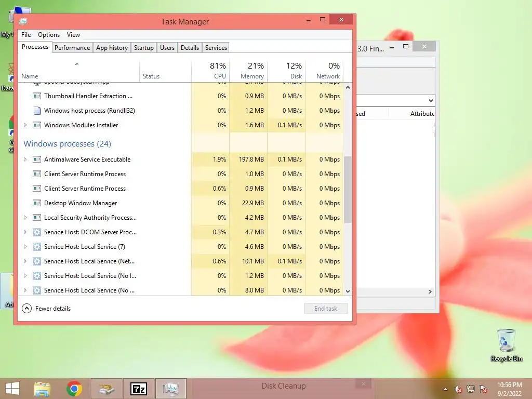Click the network tray icon
This screenshot has height=399, width=532.
tap(471, 389)
